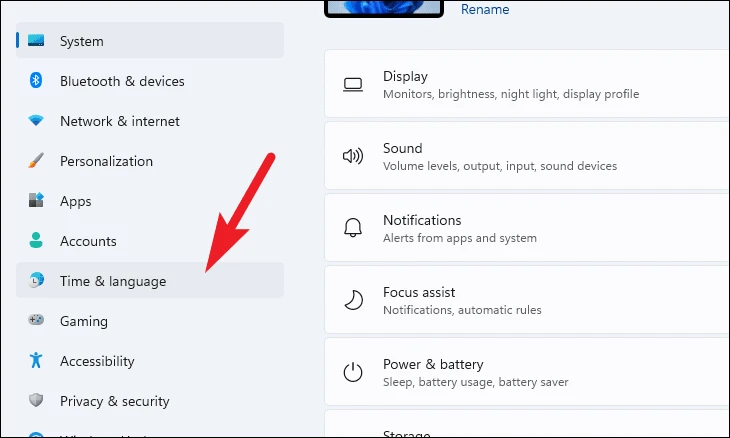Open Personalization settings

150,161
